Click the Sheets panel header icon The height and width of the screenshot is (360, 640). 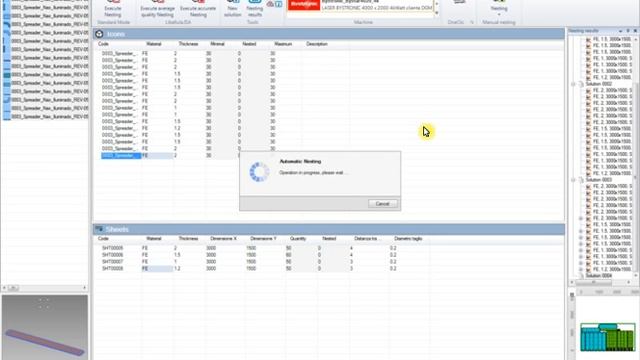point(99,229)
